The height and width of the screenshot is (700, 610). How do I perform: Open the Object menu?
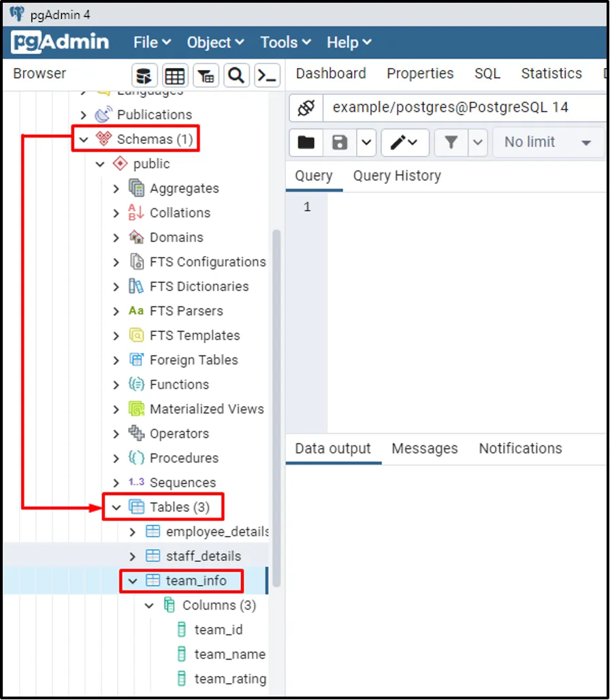click(216, 42)
